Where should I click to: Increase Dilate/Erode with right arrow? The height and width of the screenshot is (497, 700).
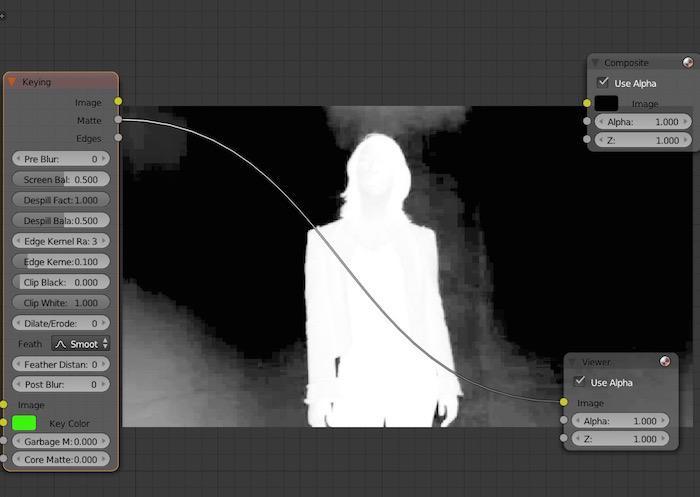tap(104, 323)
